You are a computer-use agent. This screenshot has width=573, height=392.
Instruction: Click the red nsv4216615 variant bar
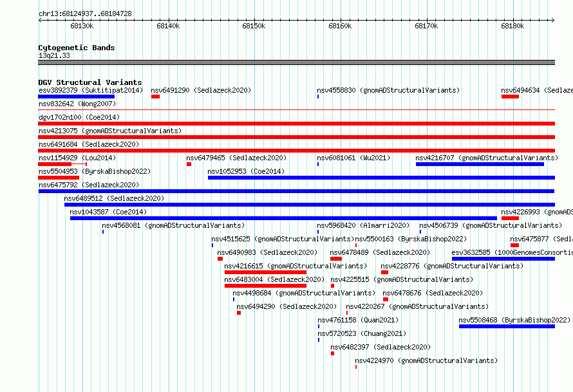click(265, 272)
